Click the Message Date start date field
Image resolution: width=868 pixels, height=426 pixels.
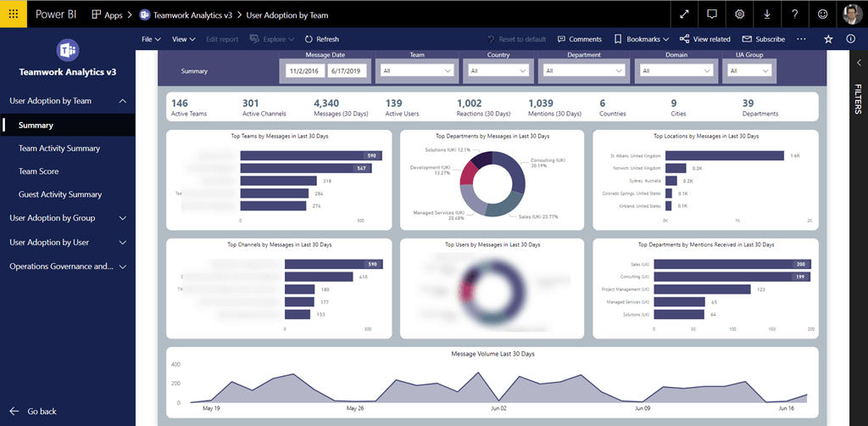pos(303,71)
